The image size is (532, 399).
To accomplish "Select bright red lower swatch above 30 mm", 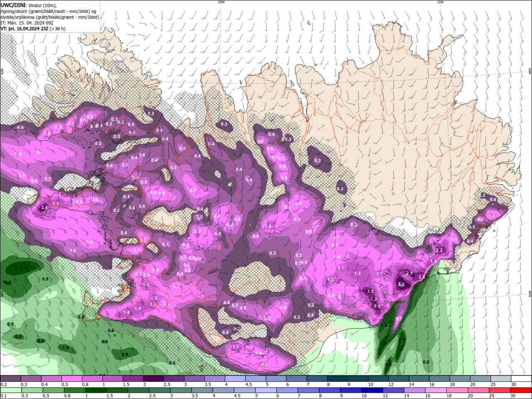I will (522, 390).
